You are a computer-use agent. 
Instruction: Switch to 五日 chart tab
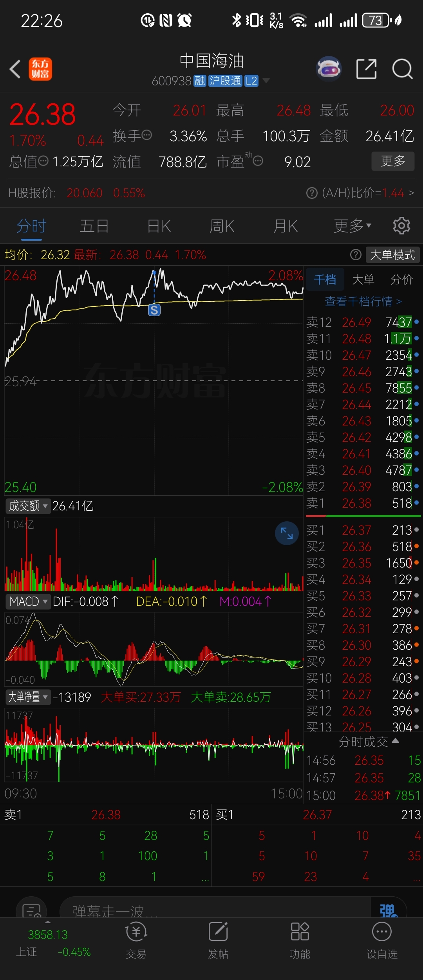(x=94, y=226)
